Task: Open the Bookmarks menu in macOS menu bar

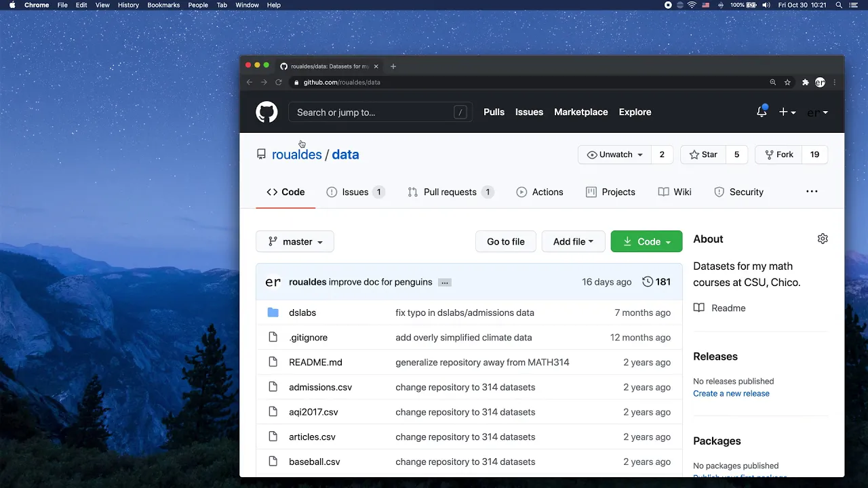Action: [x=163, y=5]
